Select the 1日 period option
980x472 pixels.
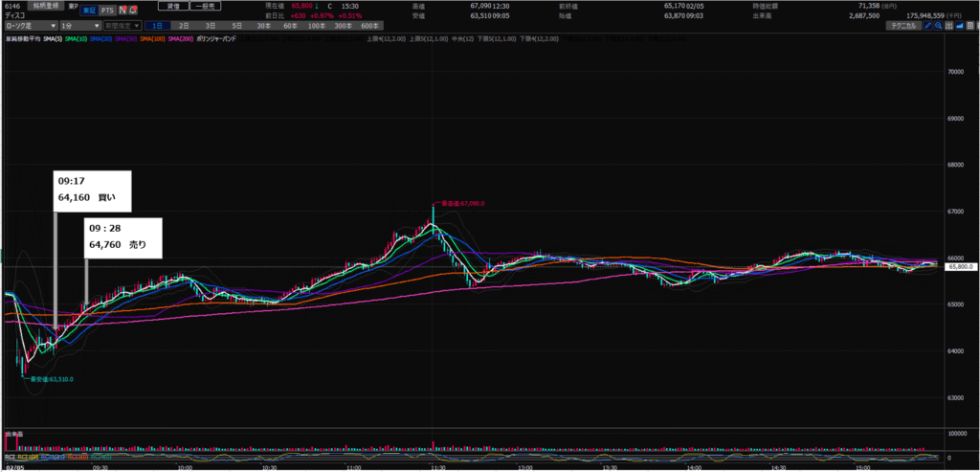(157, 26)
